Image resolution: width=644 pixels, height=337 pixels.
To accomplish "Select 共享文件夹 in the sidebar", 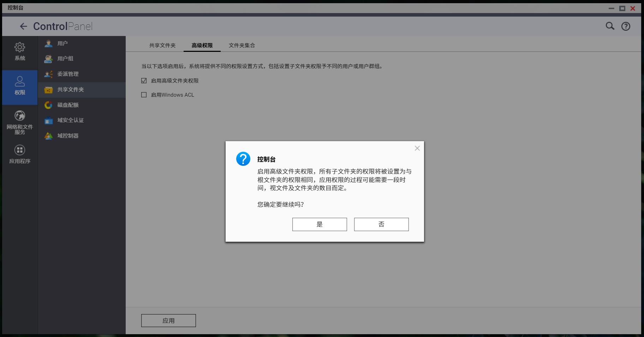I will [71, 90].
